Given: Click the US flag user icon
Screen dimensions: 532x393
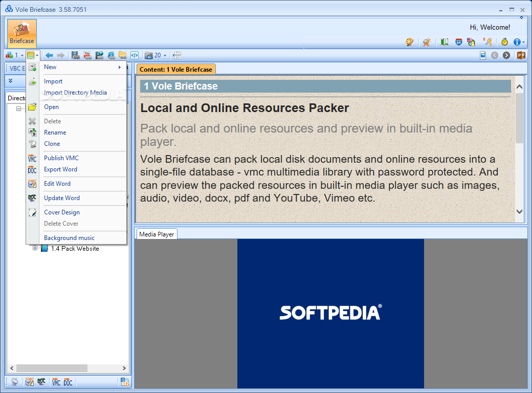Looking at the screenshot, I should point(471,42).
